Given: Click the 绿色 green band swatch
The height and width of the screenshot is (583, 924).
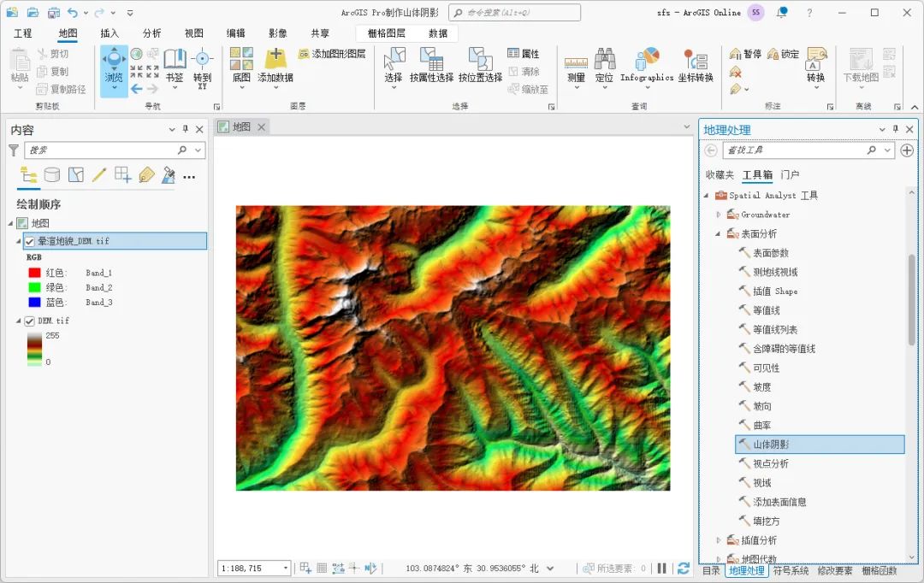Looking at the screenshot, I should click(x=35, y=287).
